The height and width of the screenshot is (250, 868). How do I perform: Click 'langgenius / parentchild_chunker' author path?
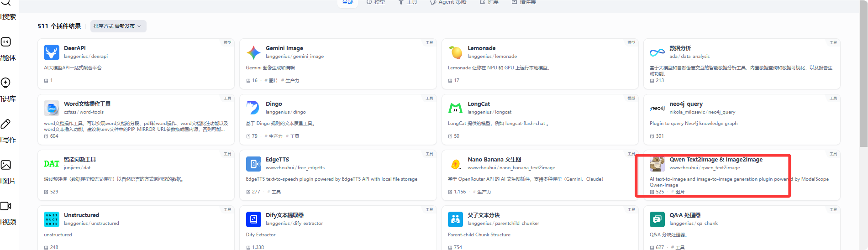coord(503,224)
